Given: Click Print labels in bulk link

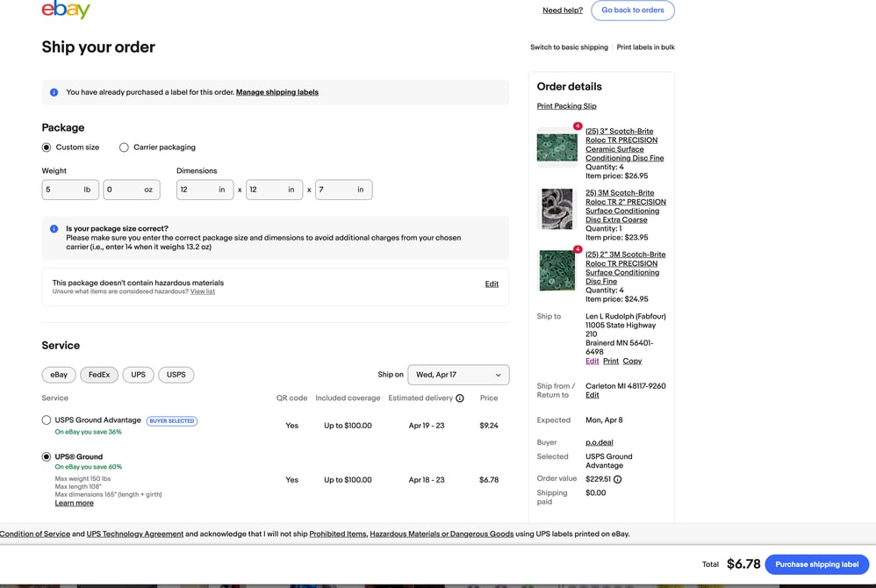Looking at the screenshot, I should click(645, 47).
